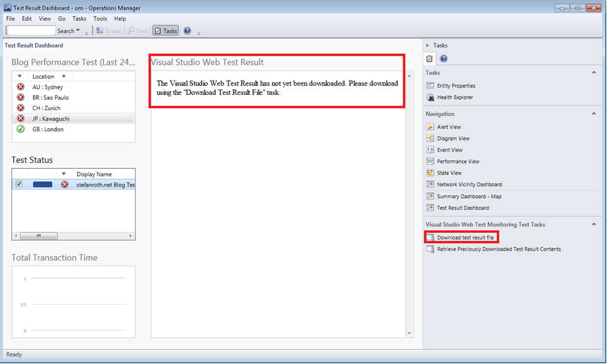Open the Tasks menu

click(x=79, y=18)
